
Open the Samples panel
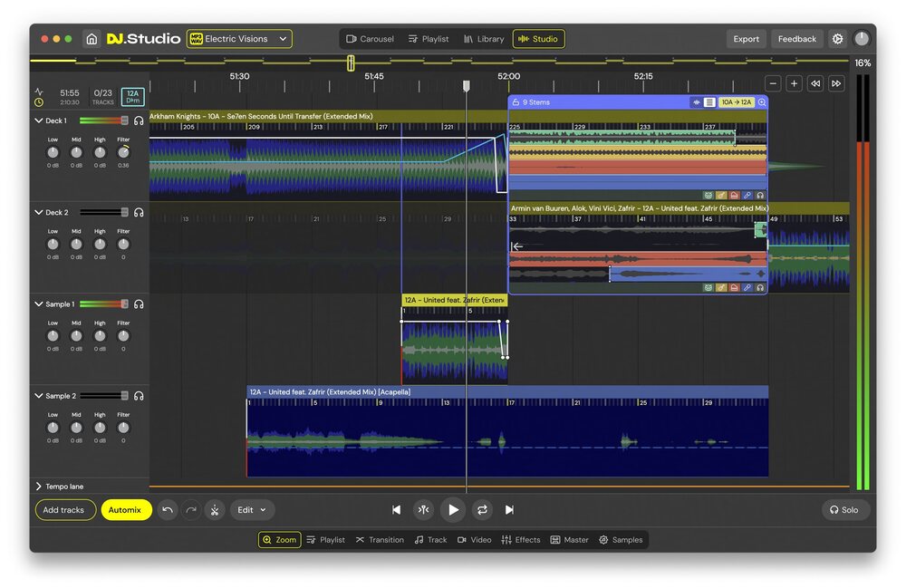click(x=622, y=539)
